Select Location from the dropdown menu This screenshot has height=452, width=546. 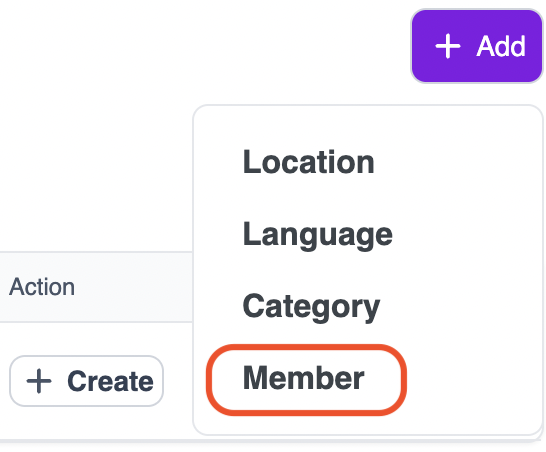coord(309,162)
